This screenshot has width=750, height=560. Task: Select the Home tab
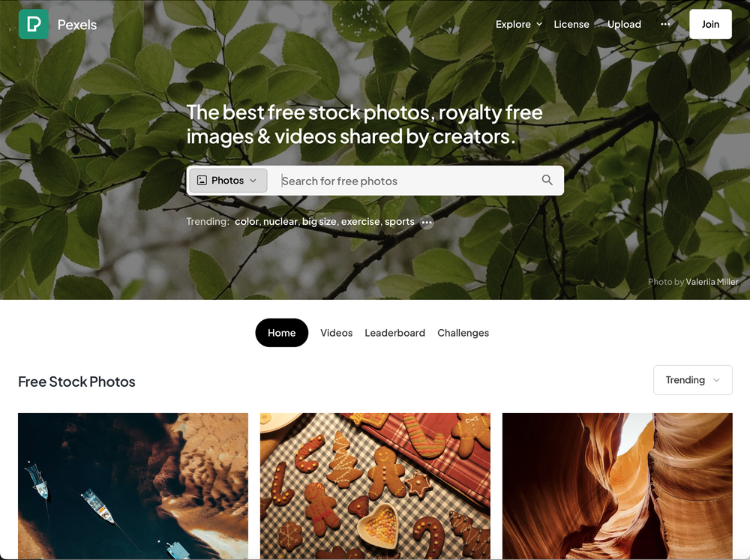pyautogui.click(x=282, y=332)
